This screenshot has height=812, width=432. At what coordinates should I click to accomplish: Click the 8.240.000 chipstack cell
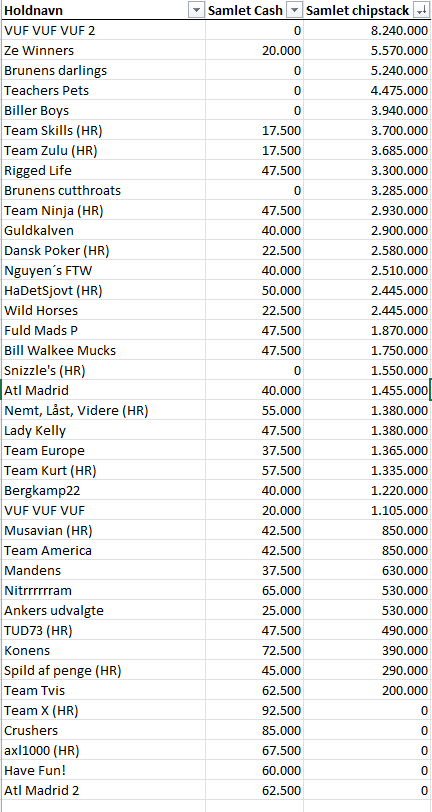[367, 31]
